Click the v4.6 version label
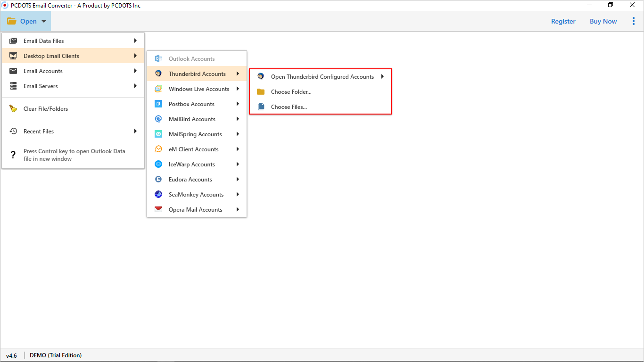 click(x=12, y=355)
